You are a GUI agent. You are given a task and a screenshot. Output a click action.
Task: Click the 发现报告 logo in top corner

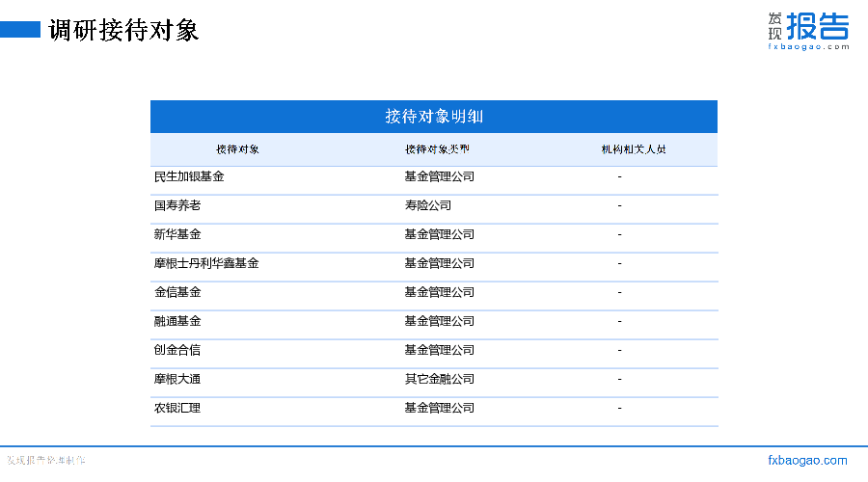click(808, 31)
